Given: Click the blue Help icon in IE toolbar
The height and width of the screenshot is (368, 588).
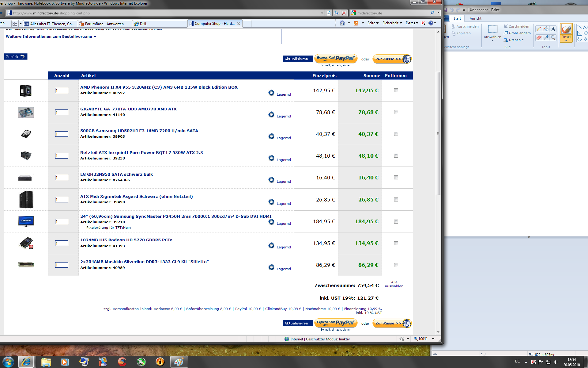Looking at the screenshot, I should [x=431, y=23].
